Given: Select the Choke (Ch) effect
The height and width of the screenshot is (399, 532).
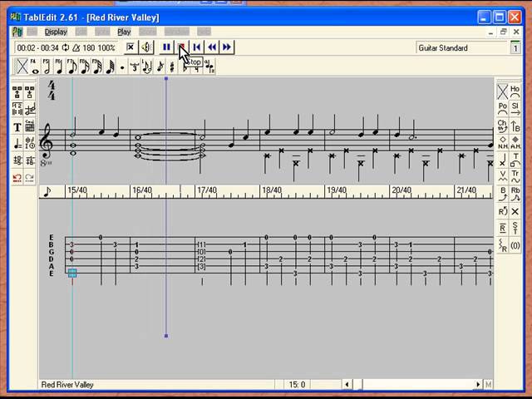Looking at the screenshot, I should pyautogui.click(x=502, y=126).
